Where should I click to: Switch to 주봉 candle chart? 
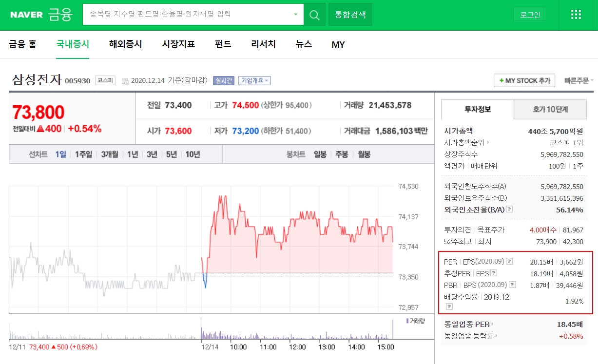point(342,154)
